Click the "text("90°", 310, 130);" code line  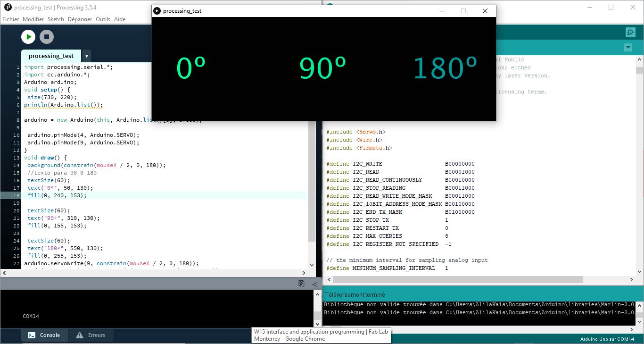(x=64, y=218)
